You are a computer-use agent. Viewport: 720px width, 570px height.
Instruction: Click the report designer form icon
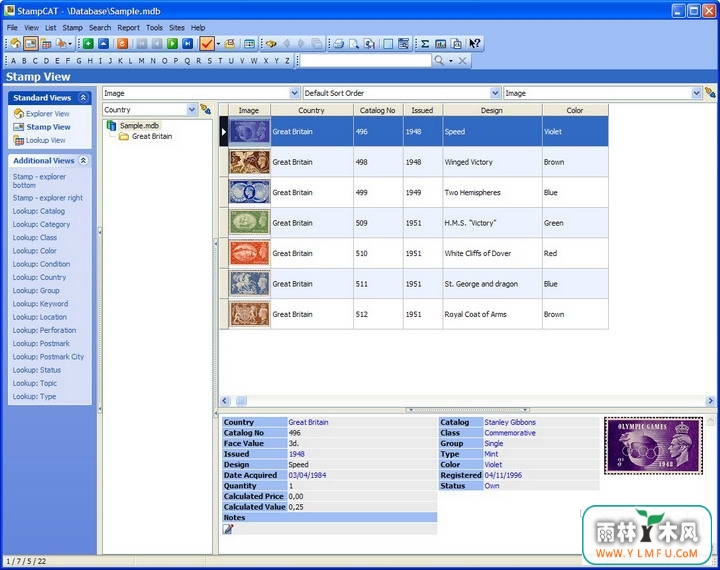coord(403,44)
